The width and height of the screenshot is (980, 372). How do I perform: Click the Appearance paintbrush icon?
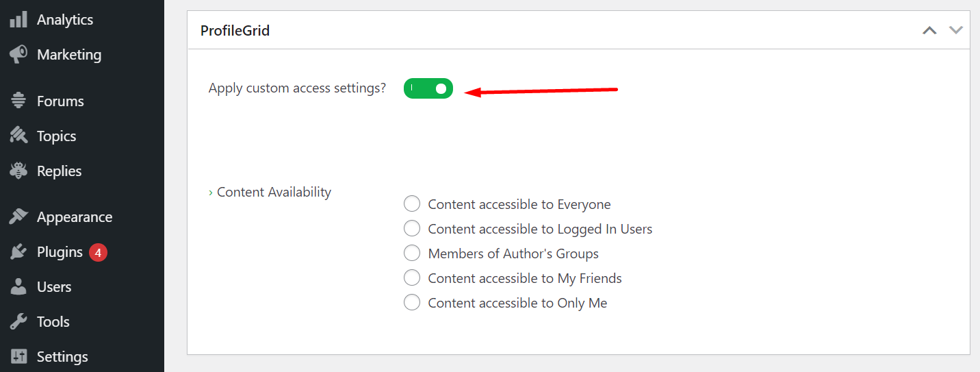click(x=18, y=216)
